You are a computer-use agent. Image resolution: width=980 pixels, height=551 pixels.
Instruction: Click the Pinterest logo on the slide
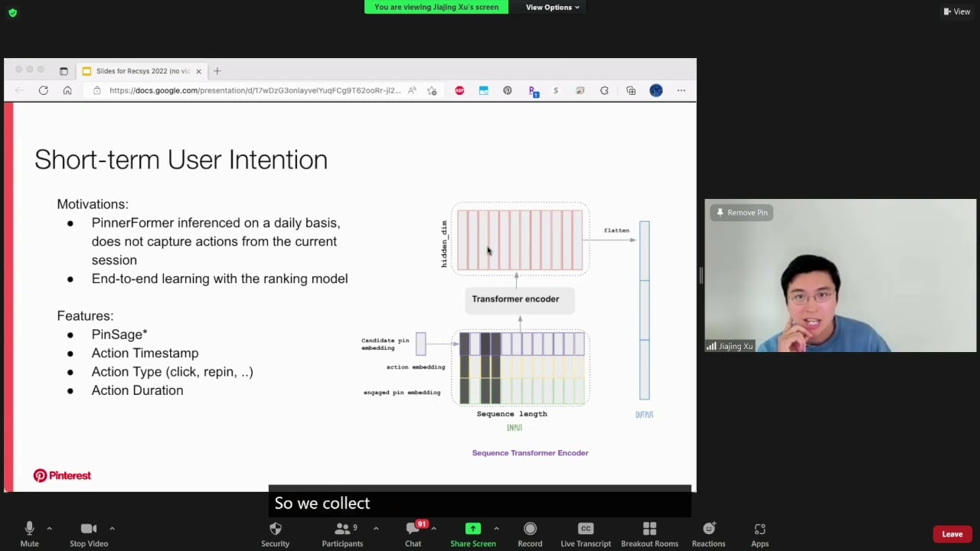[62, 475]
